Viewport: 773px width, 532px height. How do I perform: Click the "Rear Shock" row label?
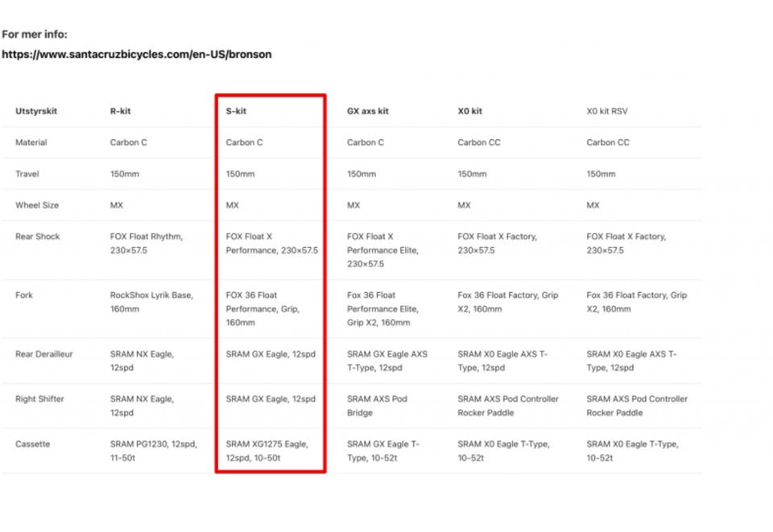(x=38, y=237)
